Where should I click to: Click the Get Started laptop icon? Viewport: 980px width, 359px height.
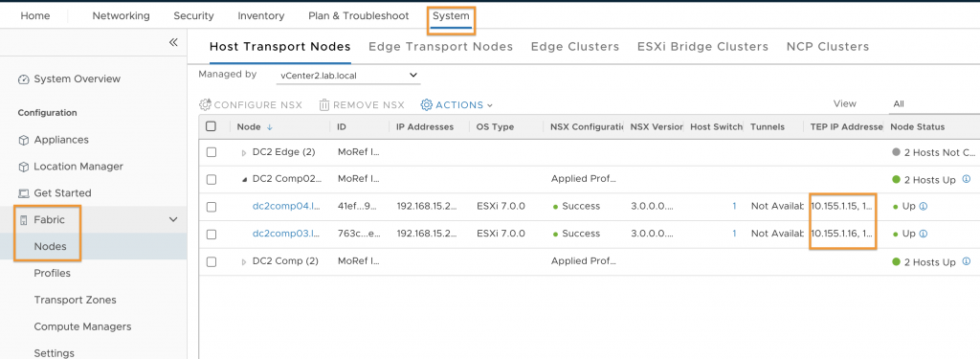point(24,193)
